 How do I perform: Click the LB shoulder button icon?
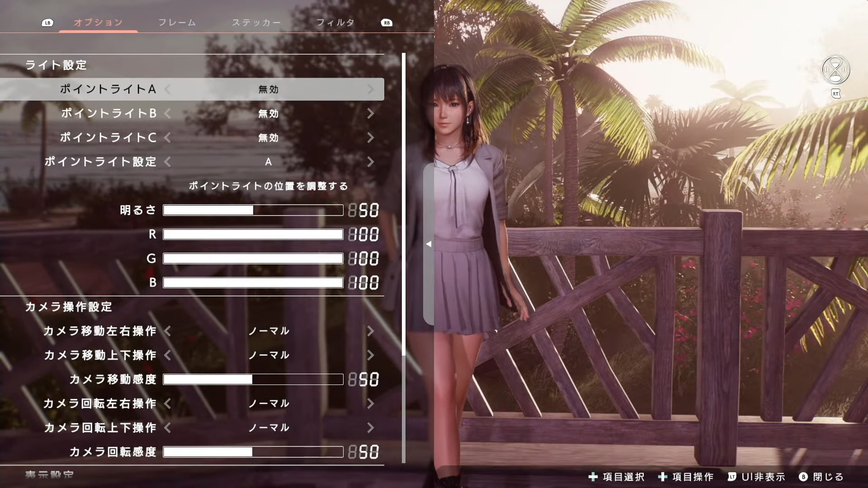pos(47,23)
